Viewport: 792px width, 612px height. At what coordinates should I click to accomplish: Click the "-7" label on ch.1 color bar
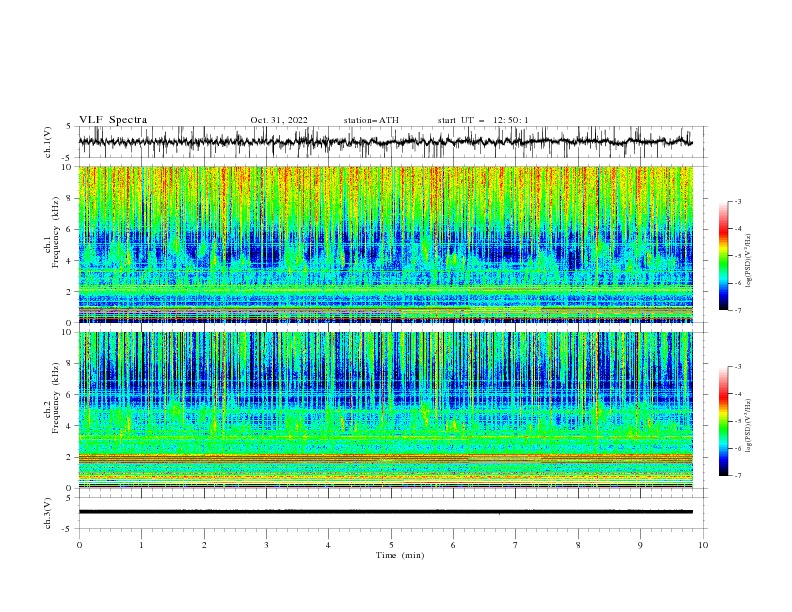coord(737,310)
